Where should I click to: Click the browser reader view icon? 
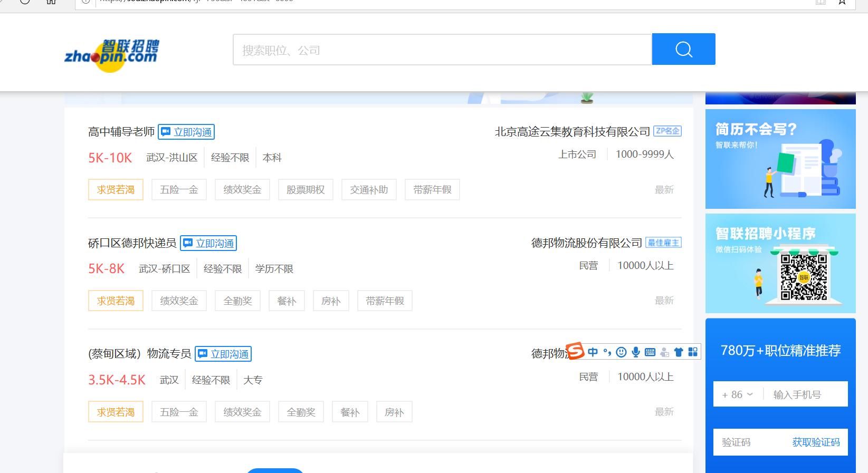(x=821, y=2)
